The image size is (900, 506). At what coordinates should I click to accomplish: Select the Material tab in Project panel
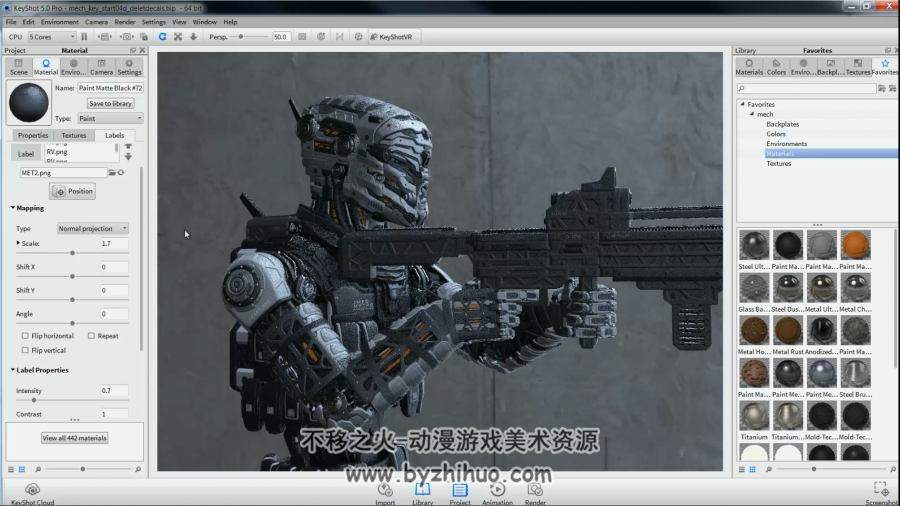[46, 67]
